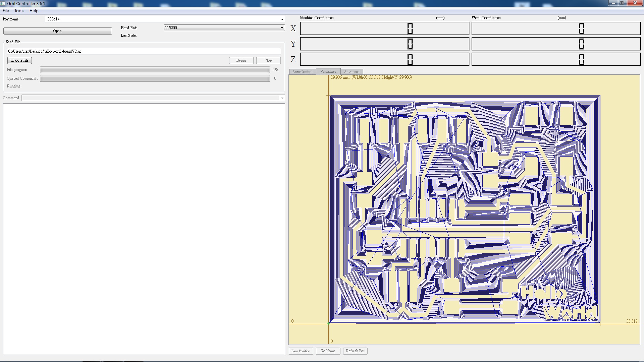This screenshot has height=362, width=644.
Task: Click the Choose file icon
Action: click(19, 60)
